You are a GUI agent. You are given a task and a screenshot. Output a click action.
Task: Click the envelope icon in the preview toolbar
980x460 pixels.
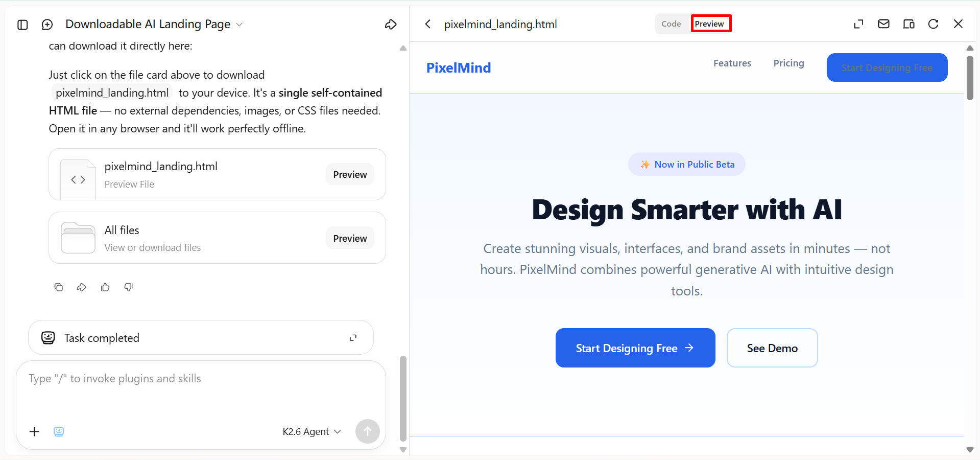point(883,24)
